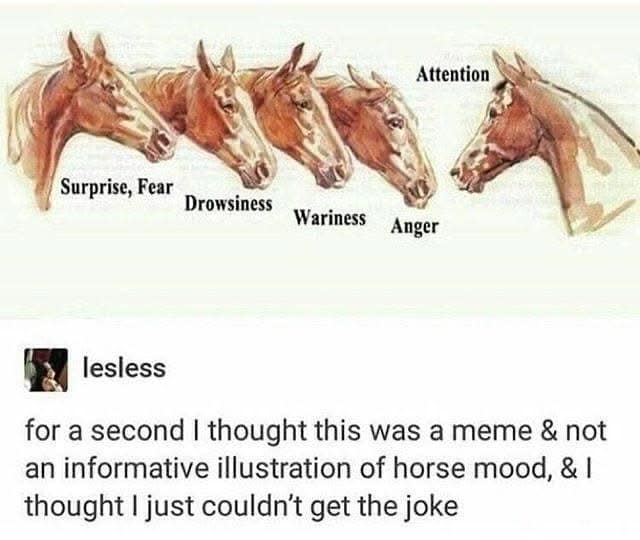Click the eye of the Wariness horse
Image resolution: width=640 pixels, height=540 pixels.
pyautogui.click(x=304, y=106)
